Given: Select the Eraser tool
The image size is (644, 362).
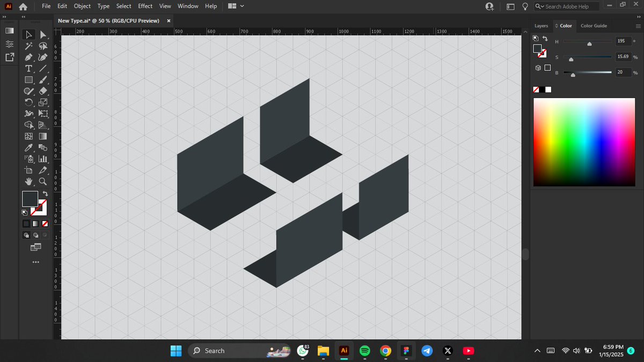Looking at the screenshot, I should click(x=43, y=91).
